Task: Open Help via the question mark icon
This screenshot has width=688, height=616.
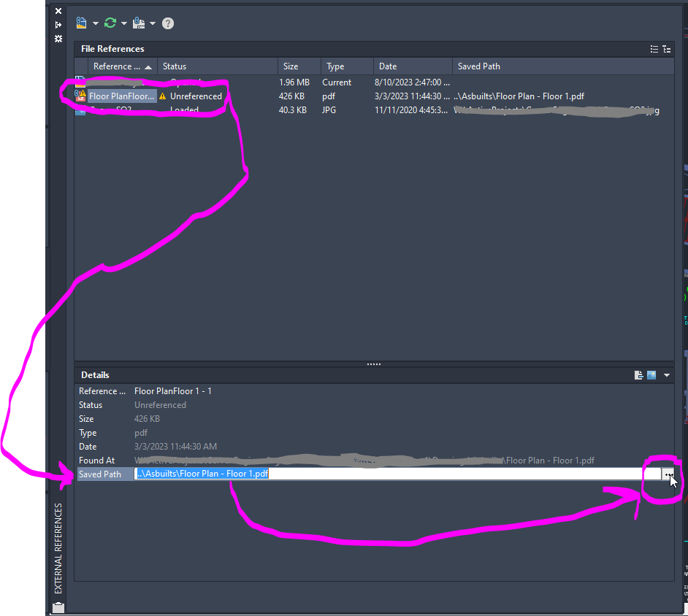Action: (x=167, y=23)
